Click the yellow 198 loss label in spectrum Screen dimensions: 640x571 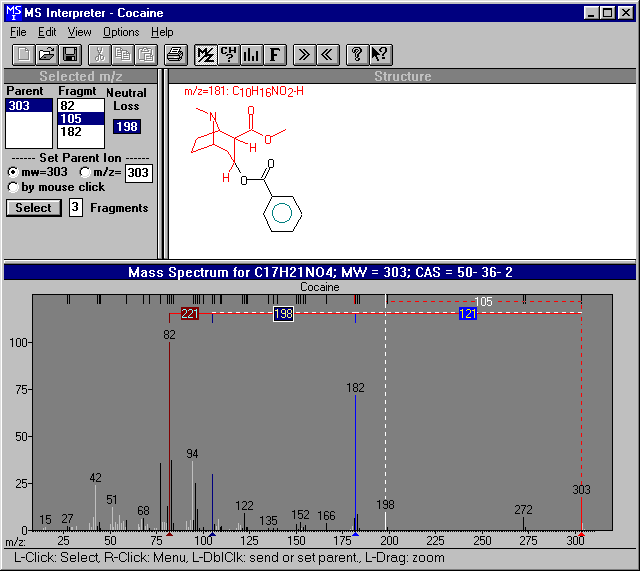tap(283, 314)
